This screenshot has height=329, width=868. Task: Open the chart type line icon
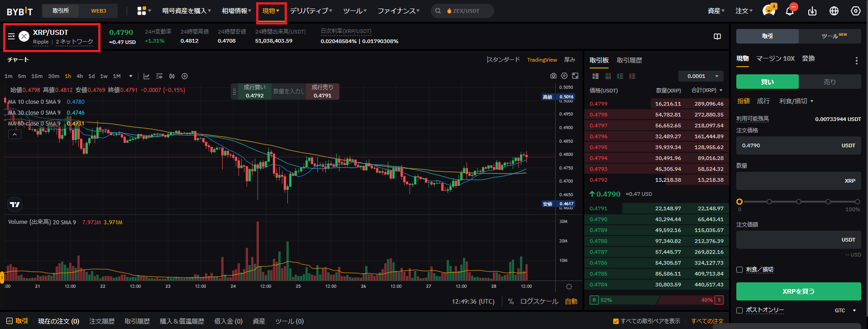pos(147,76)
